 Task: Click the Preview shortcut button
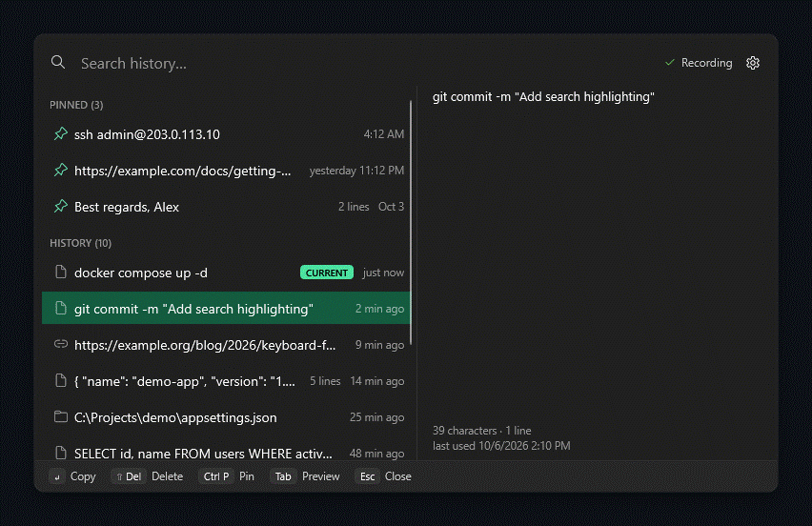[305, 476]
